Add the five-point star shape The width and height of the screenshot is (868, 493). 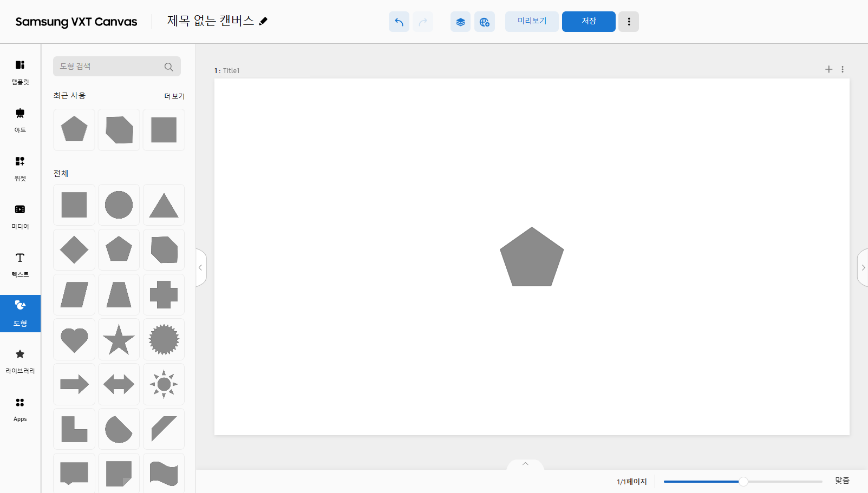pos(119,339)
